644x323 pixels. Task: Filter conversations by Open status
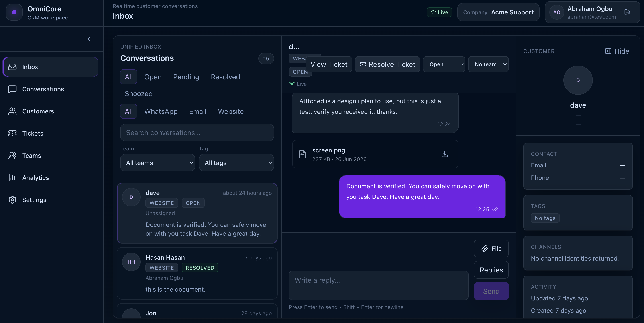[x=153, y=77]
